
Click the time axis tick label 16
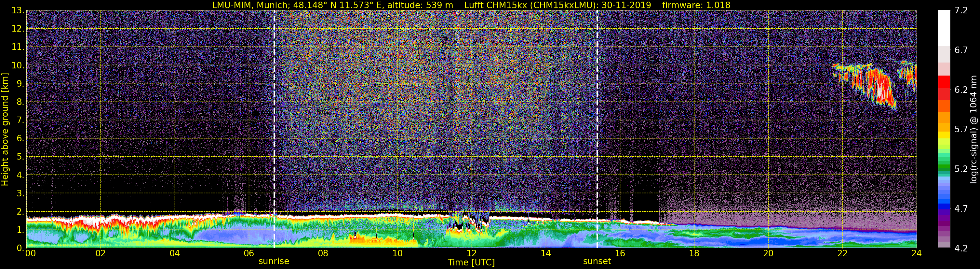pos(620,253)
